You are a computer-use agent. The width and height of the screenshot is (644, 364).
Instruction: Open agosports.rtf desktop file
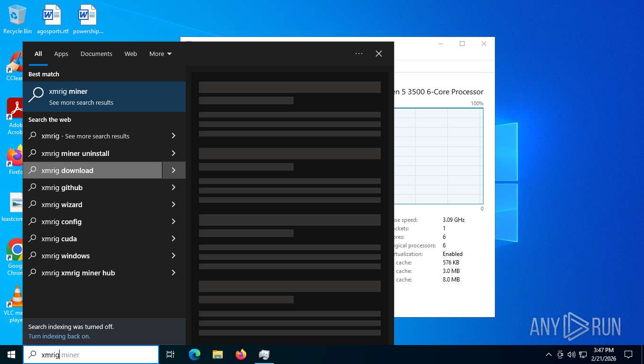[53, 19]
